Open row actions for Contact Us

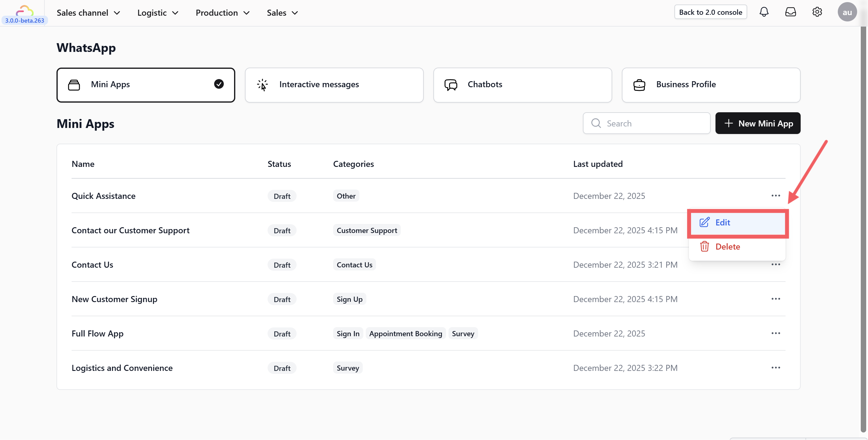click(775, 265)
